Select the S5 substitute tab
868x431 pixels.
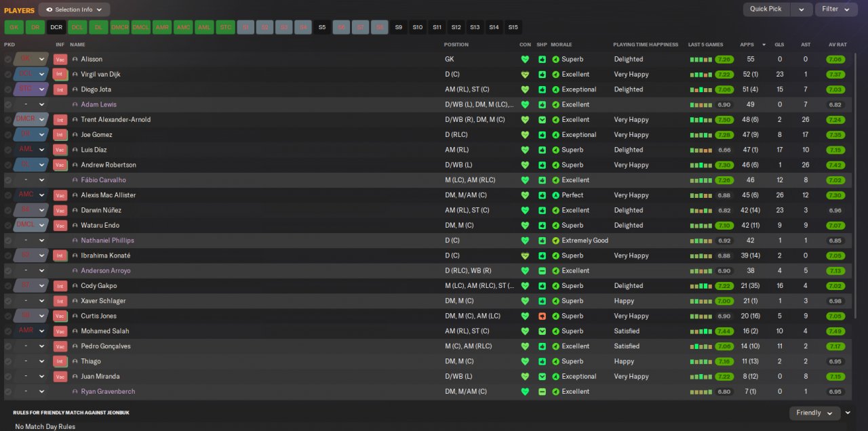click(x=322, y=28)
